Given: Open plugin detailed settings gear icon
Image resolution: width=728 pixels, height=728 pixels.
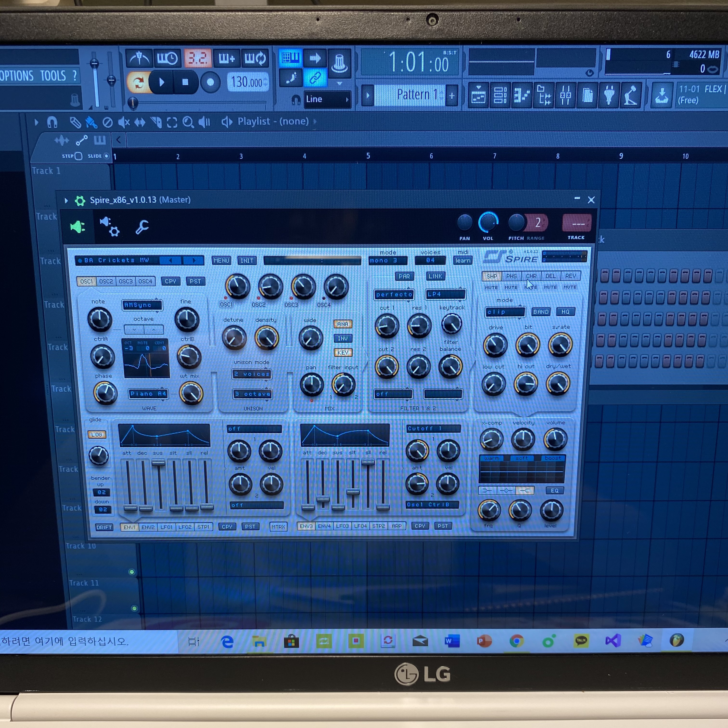Looking at the screenshot, I should 110,227.
